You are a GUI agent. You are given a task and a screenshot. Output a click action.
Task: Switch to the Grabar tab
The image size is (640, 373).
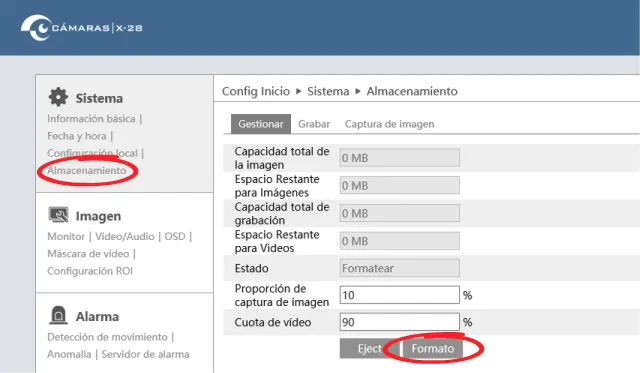pyautogui.click(x=314, y=124)
